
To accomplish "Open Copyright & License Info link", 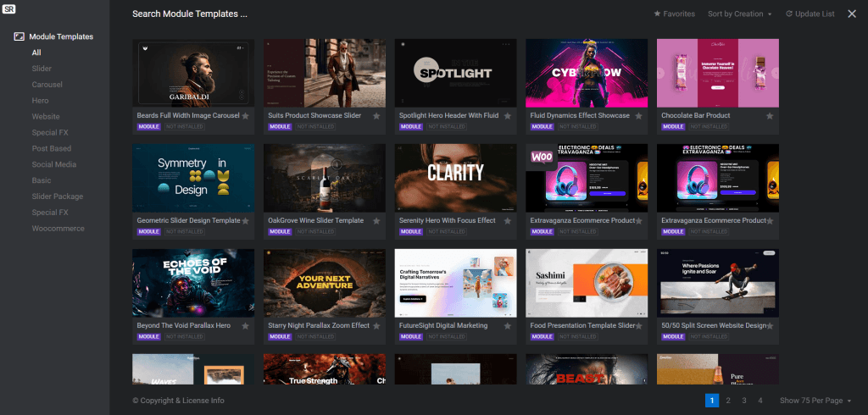I will pos(178,401).
